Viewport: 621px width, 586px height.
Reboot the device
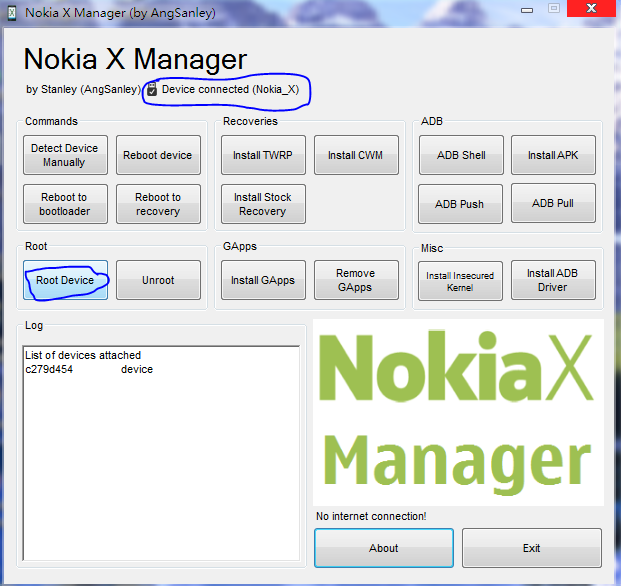pyautogui.click(x=158, y=155)
